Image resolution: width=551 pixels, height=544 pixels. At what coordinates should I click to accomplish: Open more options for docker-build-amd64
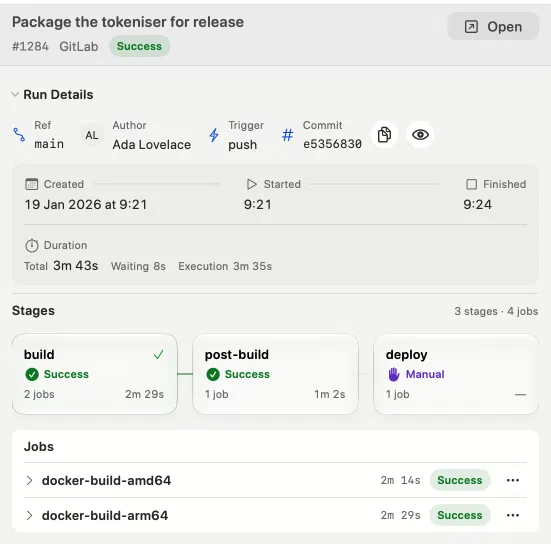coord(513,480)
